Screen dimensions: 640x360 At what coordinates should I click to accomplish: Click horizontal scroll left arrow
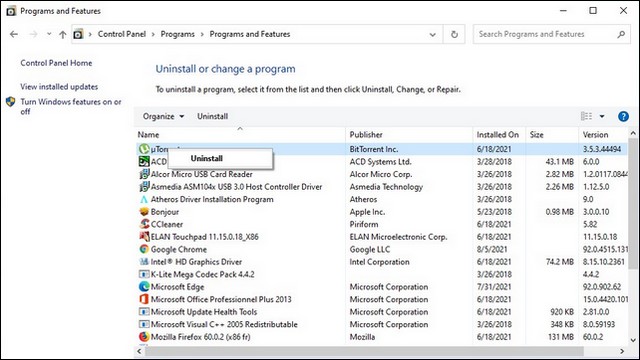(140, 351)
